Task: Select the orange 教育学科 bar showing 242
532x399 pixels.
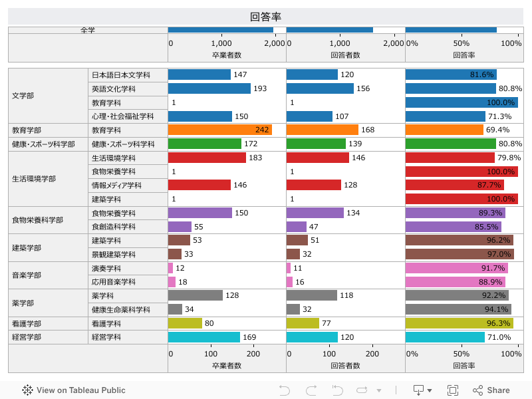Action: (219, 130)
